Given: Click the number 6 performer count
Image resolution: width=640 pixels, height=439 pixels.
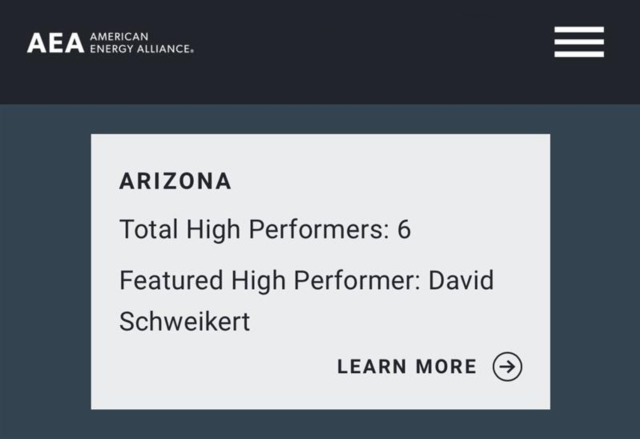Looking at the screenshot, I should tap(404, 229).
